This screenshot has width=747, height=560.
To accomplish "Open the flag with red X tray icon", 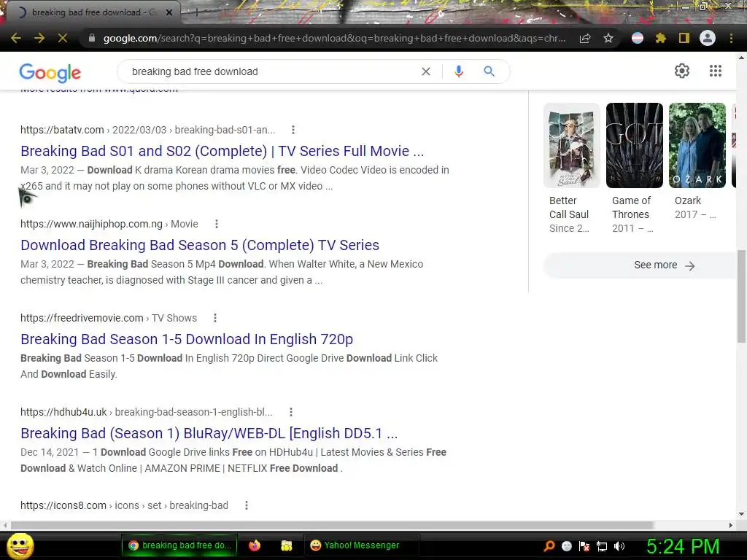I will coord(584,546).
